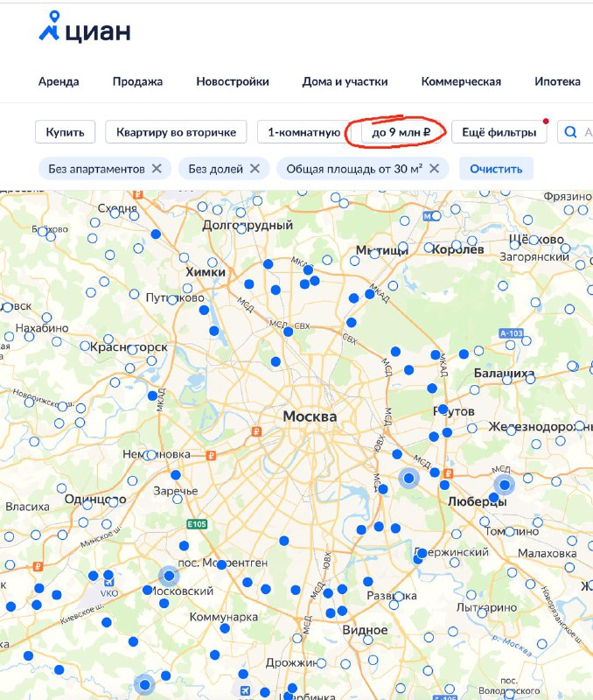Remove Общая площадь от 30 м² chip
Viewport: 593px width, 700px height.
coord(434,169)
